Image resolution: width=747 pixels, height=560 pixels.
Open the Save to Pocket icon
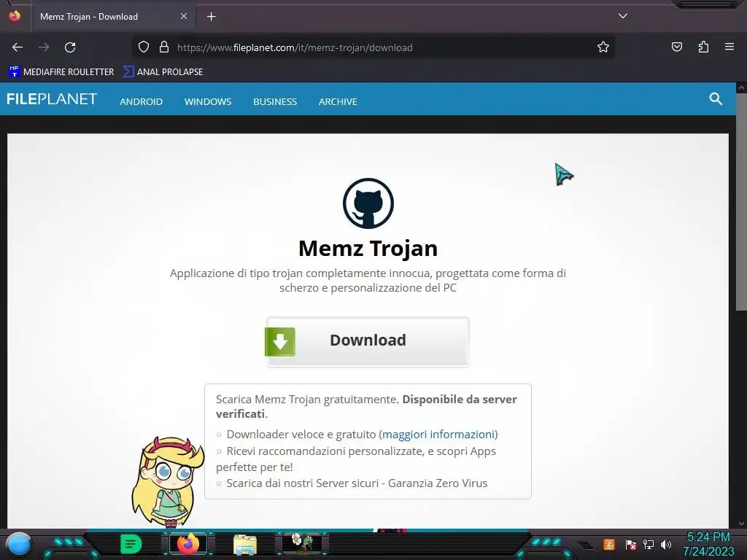(x=676, y=47)
